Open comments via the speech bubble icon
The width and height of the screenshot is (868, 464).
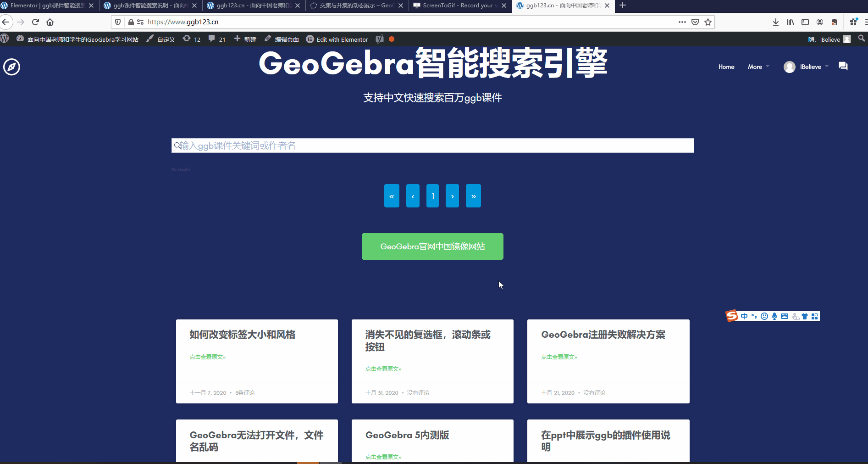click(211, 39)
